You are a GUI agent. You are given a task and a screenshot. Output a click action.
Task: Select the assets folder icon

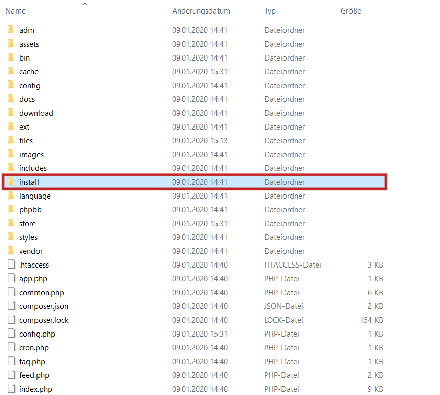point(11,44)
